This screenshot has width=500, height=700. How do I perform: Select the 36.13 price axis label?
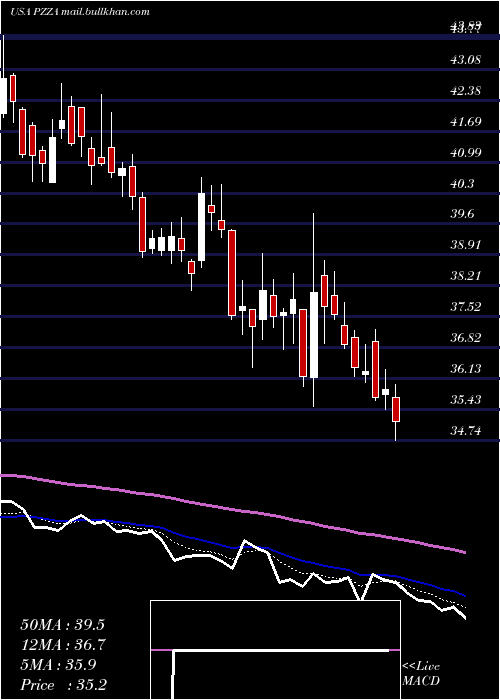pyautogui.click(x=466, y=369)
